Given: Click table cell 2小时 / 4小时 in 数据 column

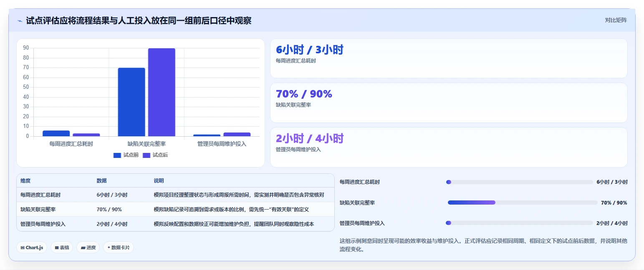Looking at the screenshot, I should pos(112,224).
